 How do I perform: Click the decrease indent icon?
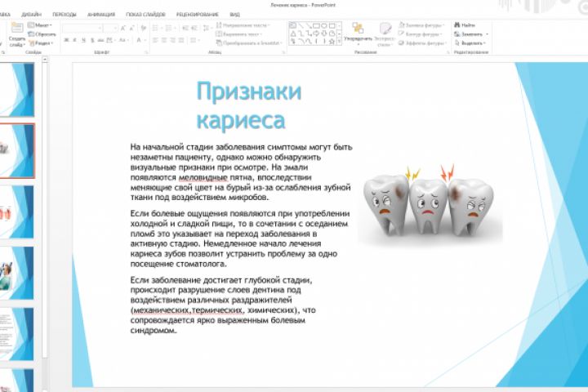click(185, 28)
